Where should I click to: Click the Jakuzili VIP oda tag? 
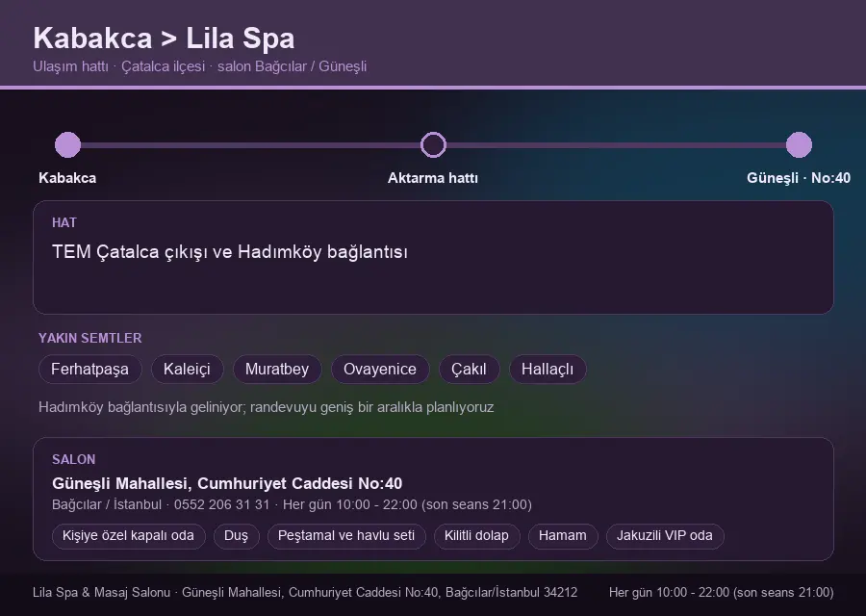tap(664, 536)
